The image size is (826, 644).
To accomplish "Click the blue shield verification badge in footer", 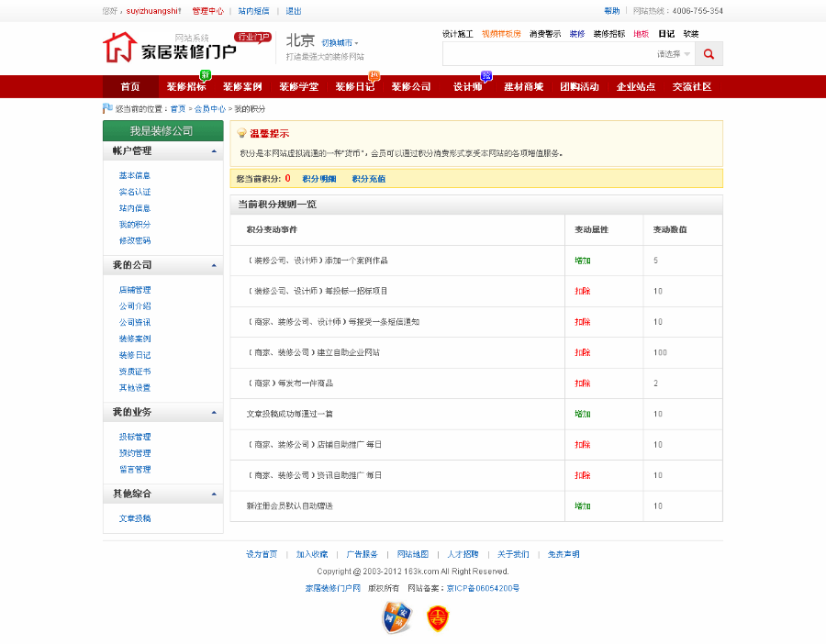I will coord(398,618).
